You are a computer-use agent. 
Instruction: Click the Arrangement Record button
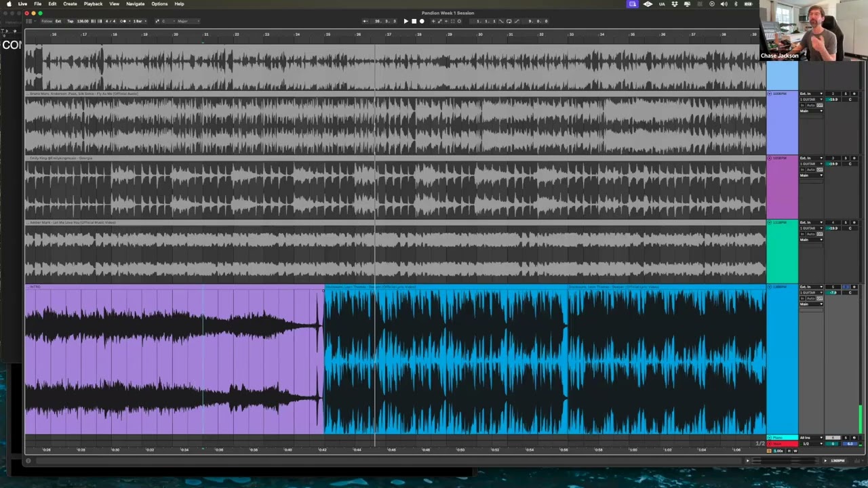coord(422,21)
